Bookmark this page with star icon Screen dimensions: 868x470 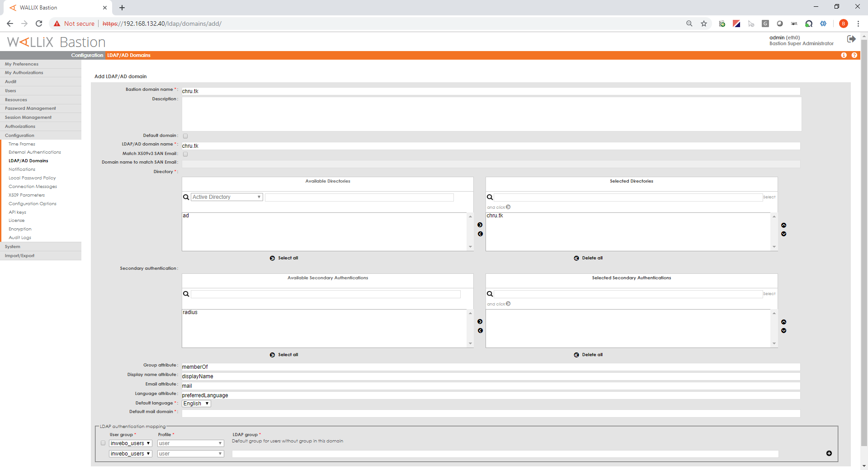coord(703,23)
